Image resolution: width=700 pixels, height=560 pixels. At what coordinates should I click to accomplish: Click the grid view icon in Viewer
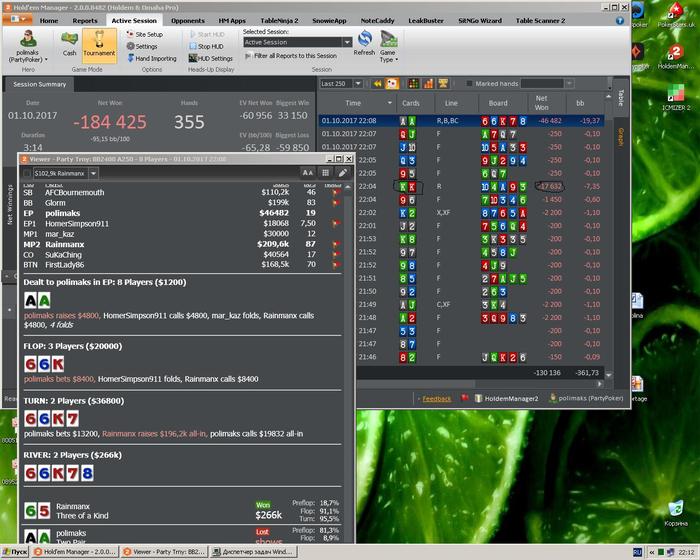325,173
